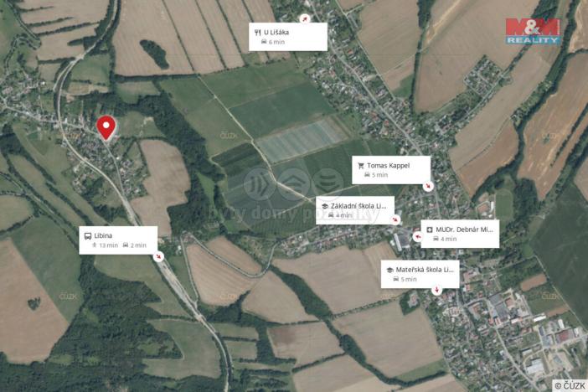Image resolution: width=588 pixels, height=392 pixels.
Task: Click the school icon in Základní škola card
Action: (x=325, y=206)
